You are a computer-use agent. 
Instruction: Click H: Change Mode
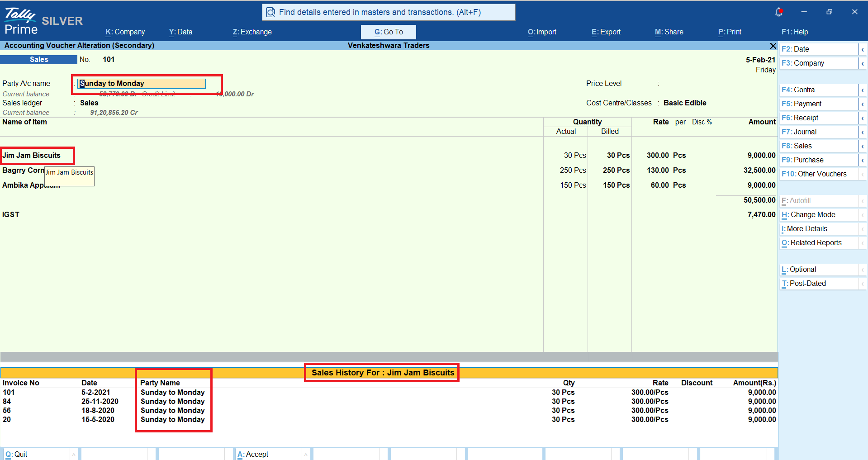click(x=819, y=215)
